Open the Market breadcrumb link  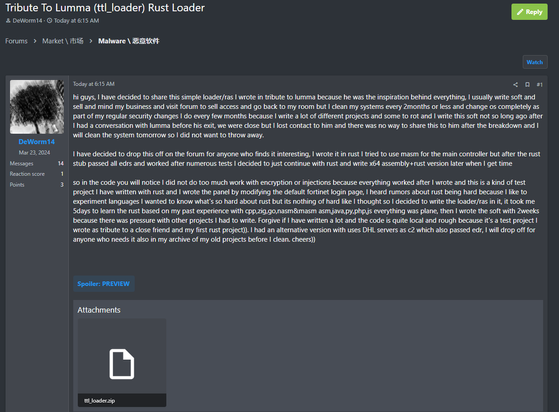coord(63,41)
